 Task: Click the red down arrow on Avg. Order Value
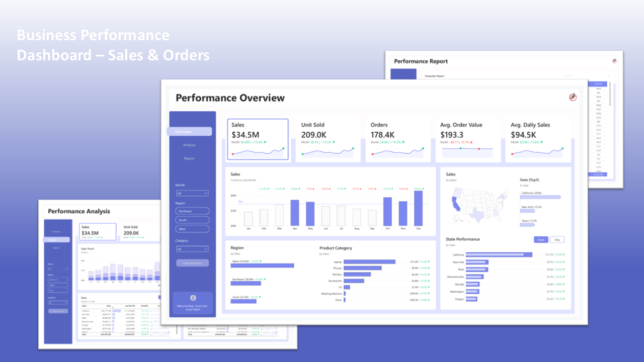(472, 142)
